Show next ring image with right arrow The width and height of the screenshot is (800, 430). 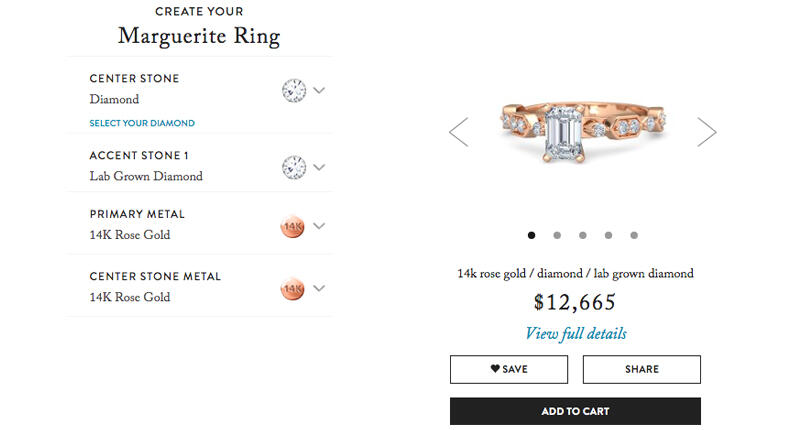707,132
